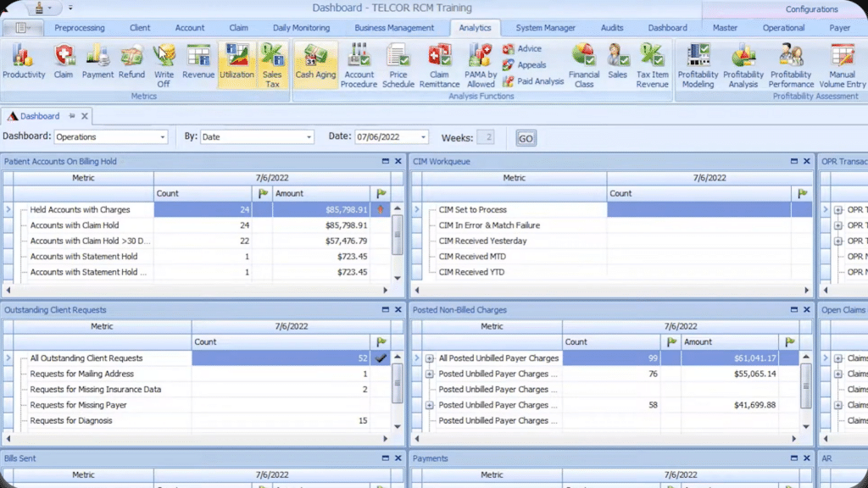
Task: Open Account Procedure analysis
Action: click(359, 65)
